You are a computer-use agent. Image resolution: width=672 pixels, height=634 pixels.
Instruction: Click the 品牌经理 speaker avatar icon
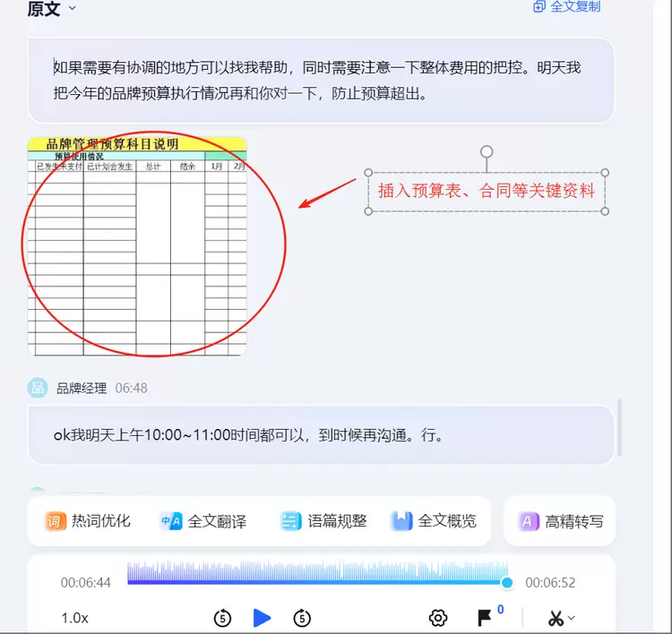pos(38,388)
